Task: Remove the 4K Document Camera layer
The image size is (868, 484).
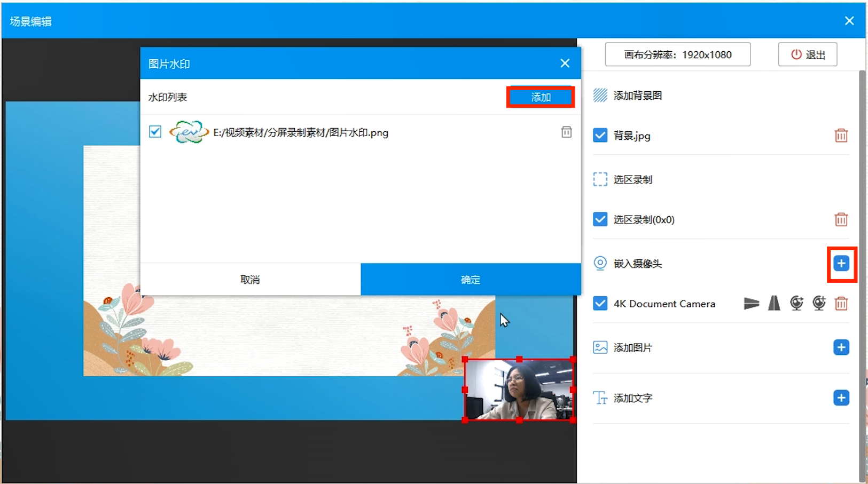Action: [841, 303]
